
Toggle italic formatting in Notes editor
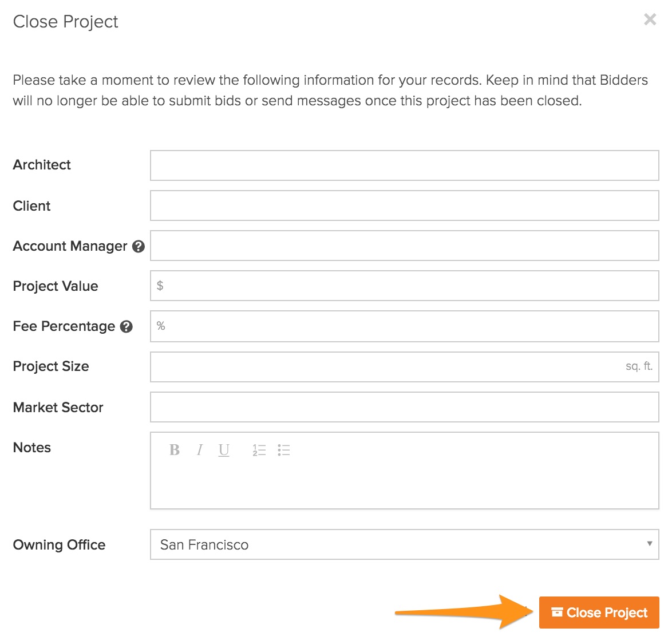click(x=199, y=451)
